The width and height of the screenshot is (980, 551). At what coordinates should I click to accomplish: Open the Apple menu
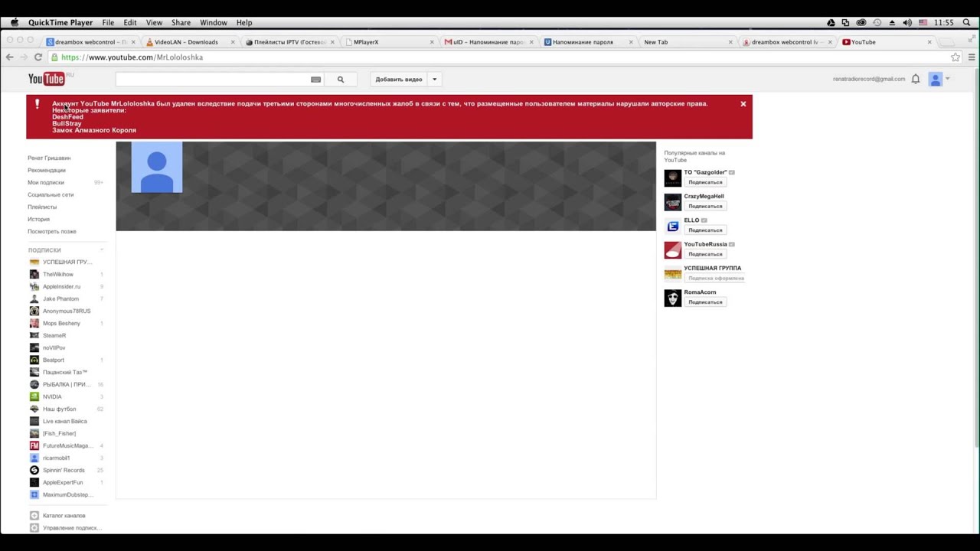pos(14,23)
